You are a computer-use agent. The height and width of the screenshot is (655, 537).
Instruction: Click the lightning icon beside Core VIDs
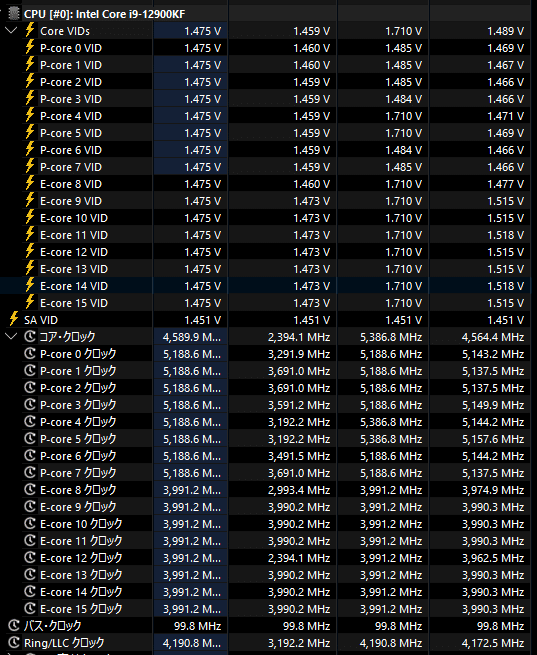(x=30, y=30)
